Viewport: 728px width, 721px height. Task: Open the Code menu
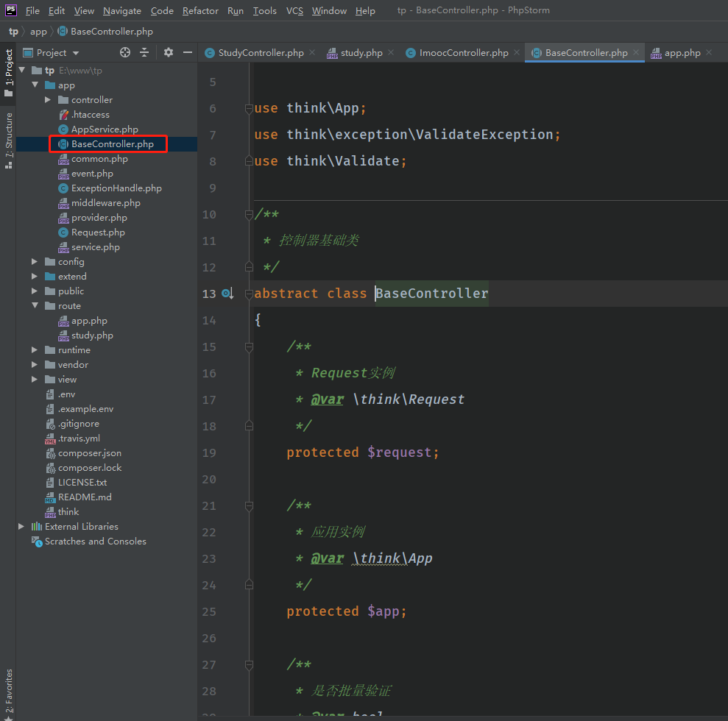[x=162, y=11]
